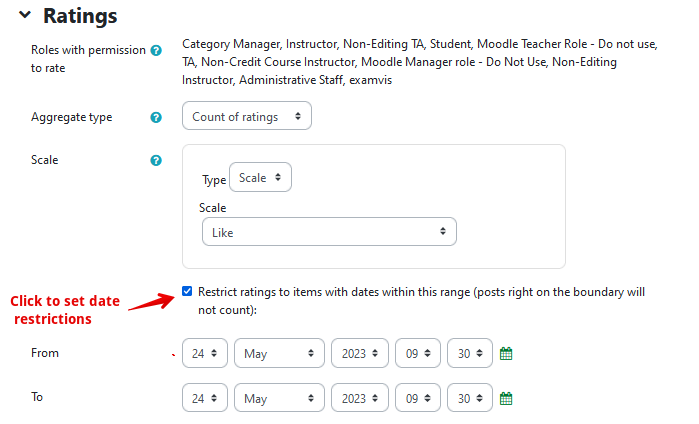Open help icon beside Scale label

156,160
